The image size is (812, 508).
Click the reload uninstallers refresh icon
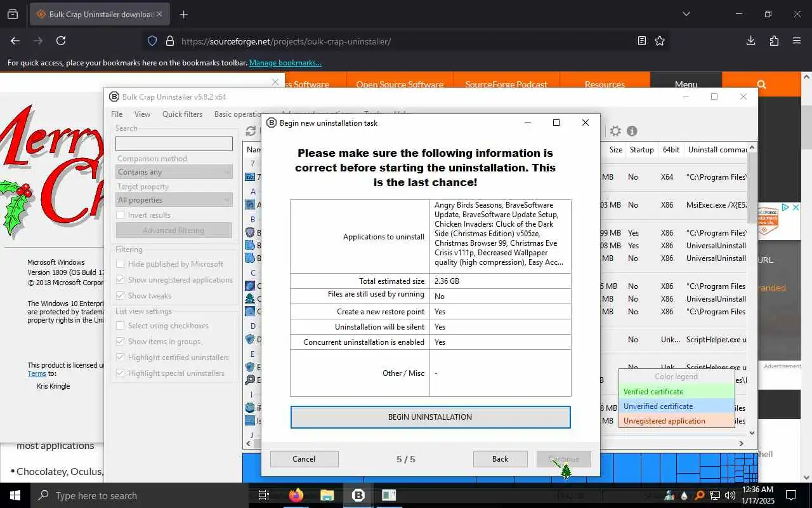(251, 131)
